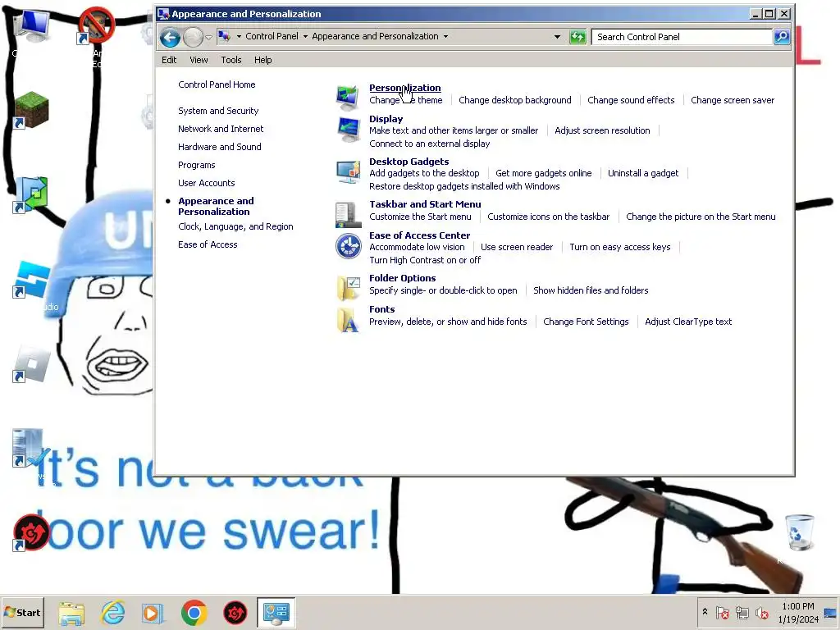Launch Internet Explorer from taskbar
This screenshot has height=630, width=840.
pyautogui.click(x=113, y=612)
